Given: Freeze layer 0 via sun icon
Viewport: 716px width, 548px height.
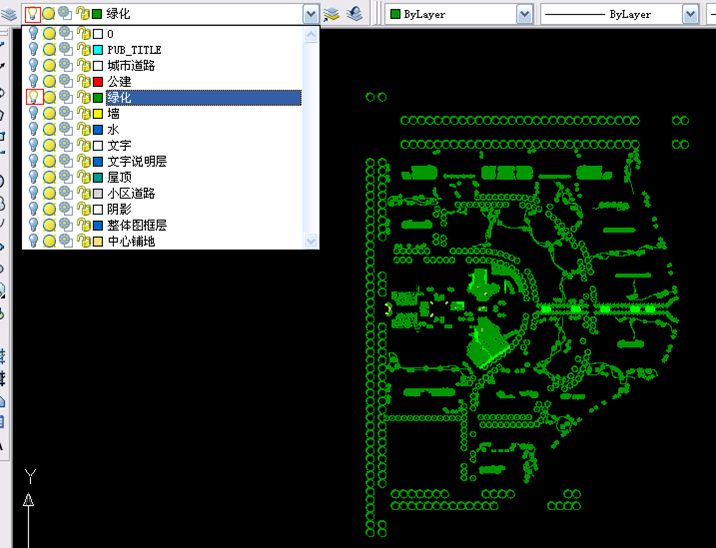Looking at the screenshot, I should [x=49, y=33].
